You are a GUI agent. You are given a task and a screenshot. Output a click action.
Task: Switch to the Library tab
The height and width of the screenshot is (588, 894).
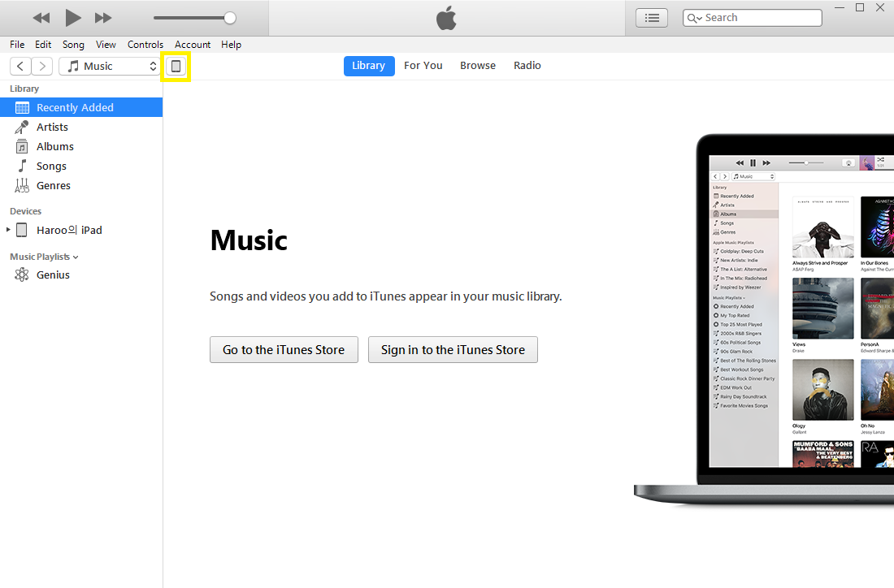(368, 66)
